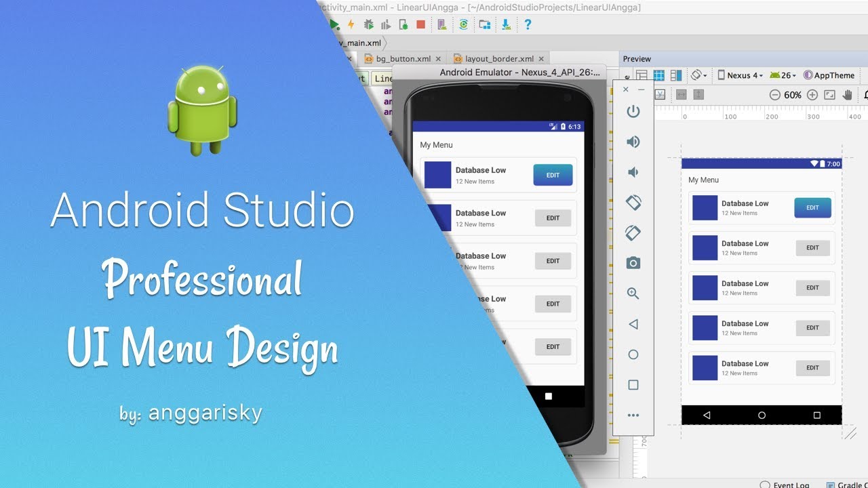The height and width of the screenshot is (488, 868).
Task: Activate emulator zoom magnifier icon
Action: tap(633, 293)
